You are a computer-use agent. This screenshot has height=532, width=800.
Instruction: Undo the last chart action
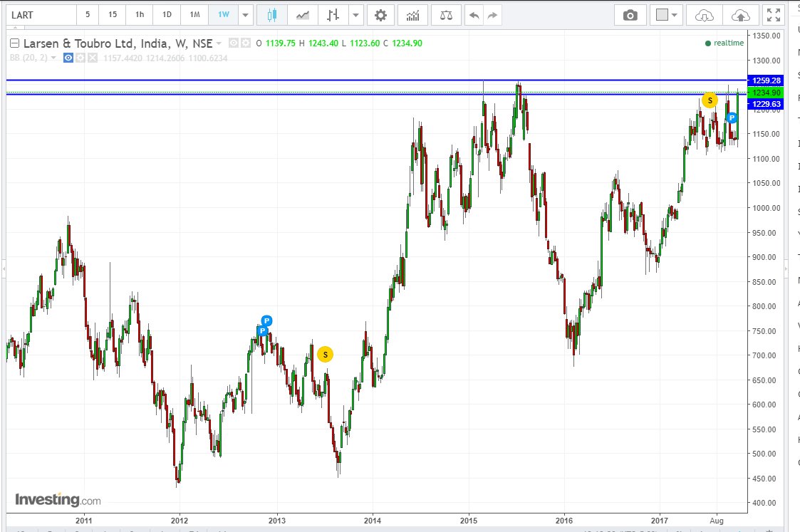click(474, 15)
